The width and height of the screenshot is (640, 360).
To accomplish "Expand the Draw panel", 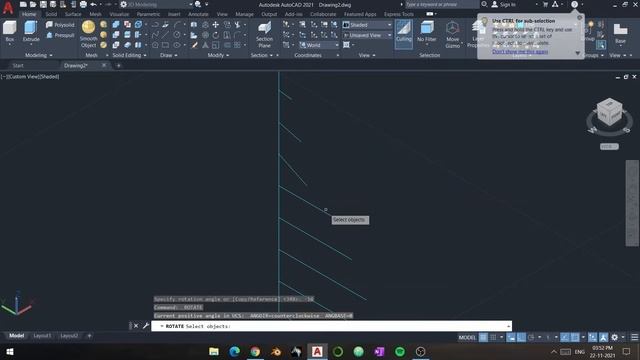I will point(169,55).
